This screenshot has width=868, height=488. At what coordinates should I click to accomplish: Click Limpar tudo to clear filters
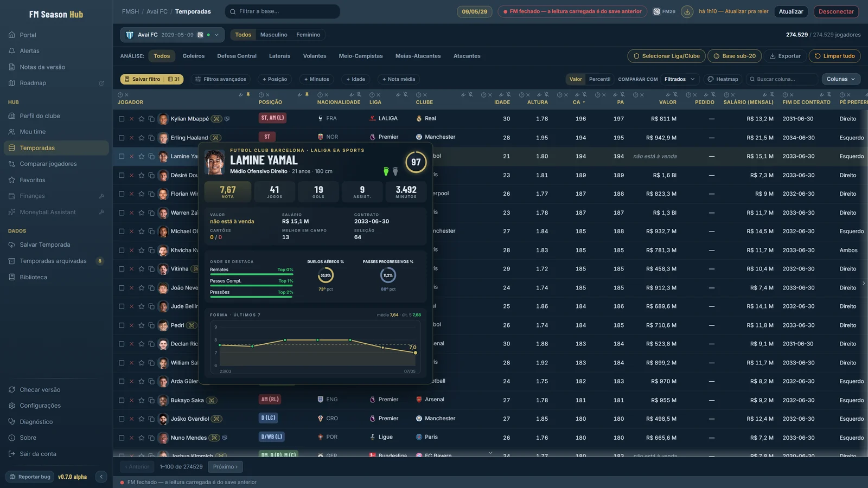click(834, 56)
